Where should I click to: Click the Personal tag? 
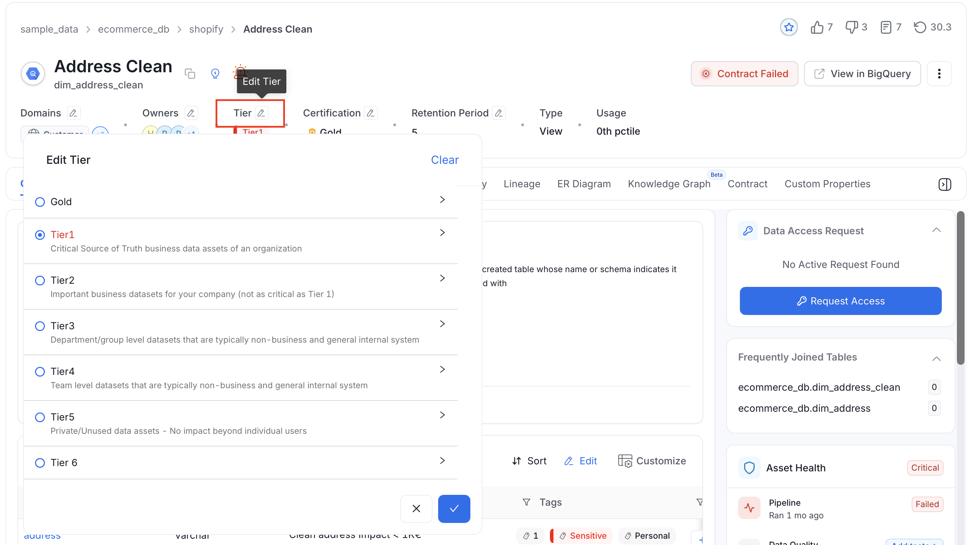tap(647, 536)
